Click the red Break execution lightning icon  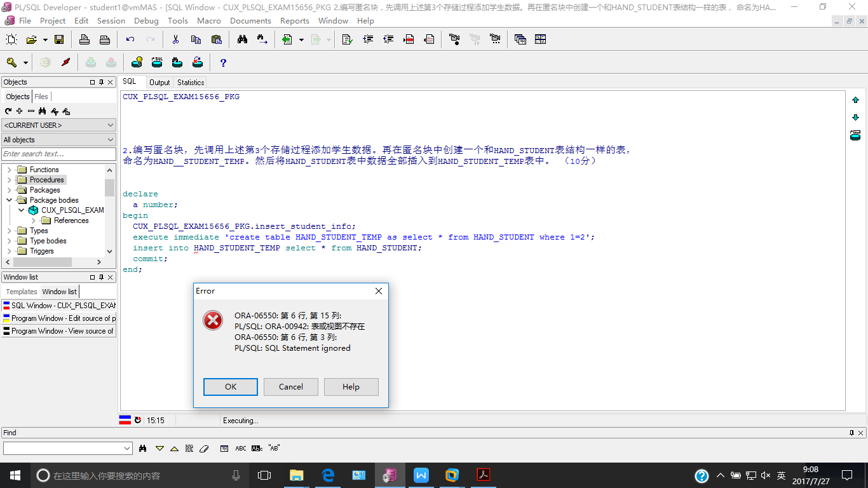(65, 62)
